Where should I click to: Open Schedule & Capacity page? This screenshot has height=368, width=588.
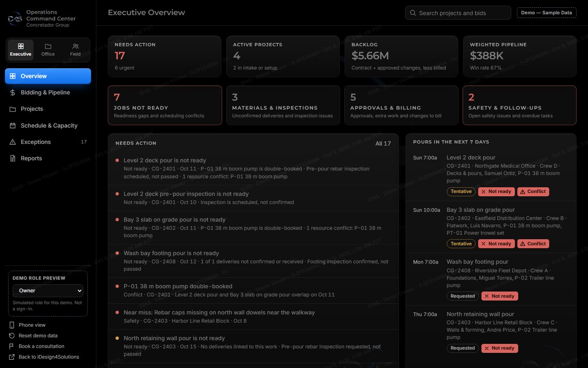[48, 126]
